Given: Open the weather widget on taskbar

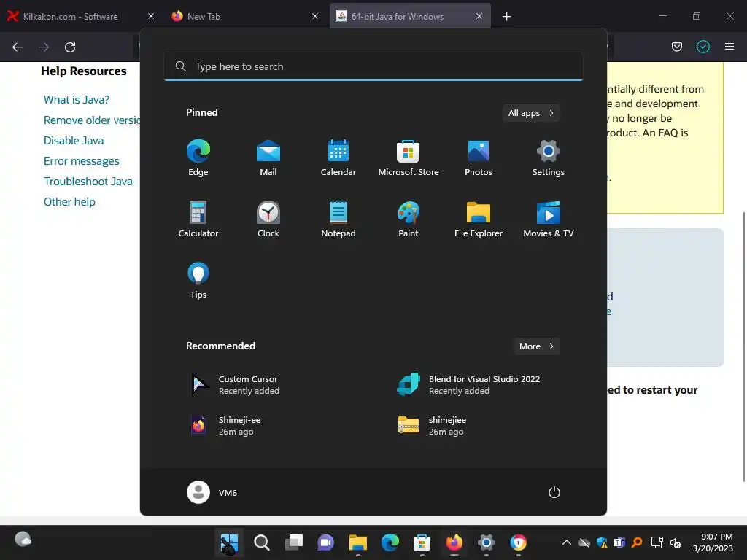Looking at the screenshot, I should (23, 540).
